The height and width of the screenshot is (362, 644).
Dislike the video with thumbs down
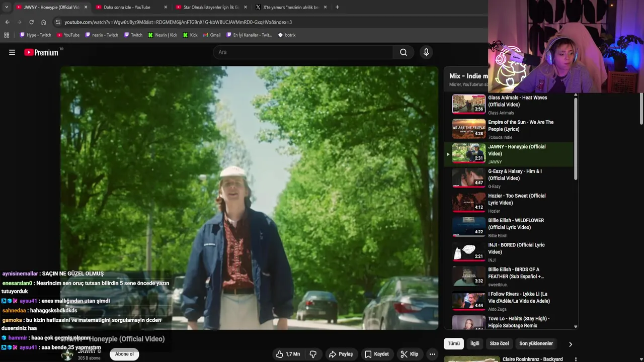pyautogui.click(x=313, y=354)
